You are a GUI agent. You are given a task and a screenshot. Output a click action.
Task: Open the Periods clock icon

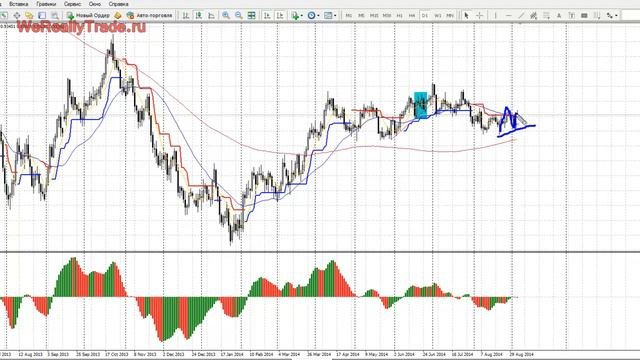311,16
